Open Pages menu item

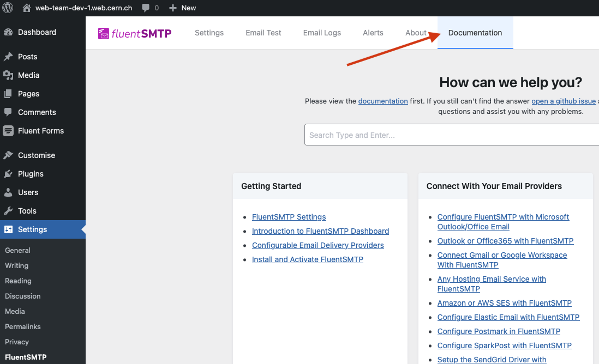[x=29, y=94]
